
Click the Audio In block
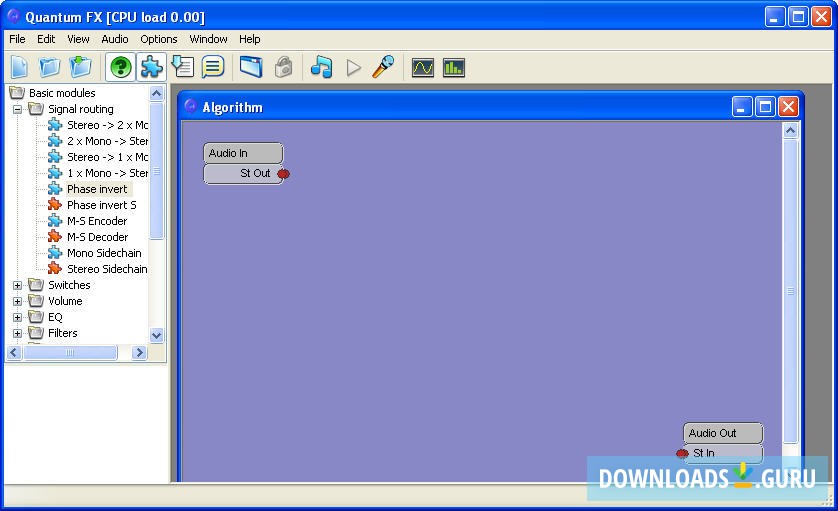pyautogui.click(x=243, y=153)
